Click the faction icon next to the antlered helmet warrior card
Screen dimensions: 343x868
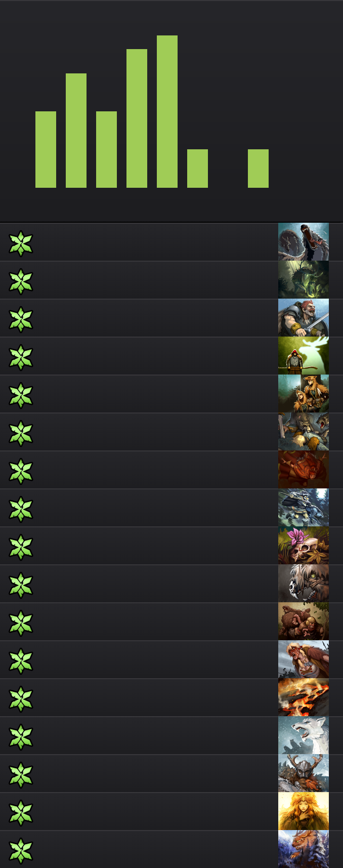click(21, 775)
